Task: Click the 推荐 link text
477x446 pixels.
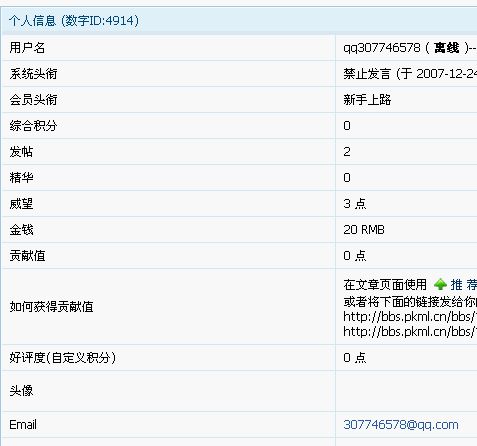Action: [x=464, y=285]
